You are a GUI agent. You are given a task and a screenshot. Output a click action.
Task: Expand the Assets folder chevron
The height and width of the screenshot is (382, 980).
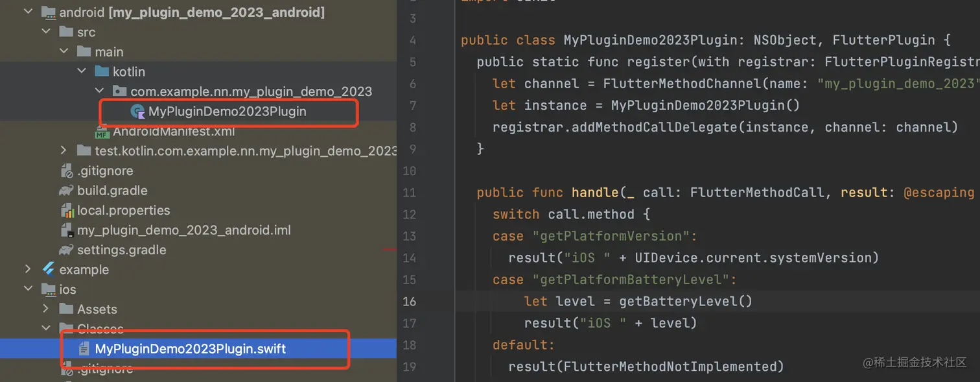pos(45,309)
